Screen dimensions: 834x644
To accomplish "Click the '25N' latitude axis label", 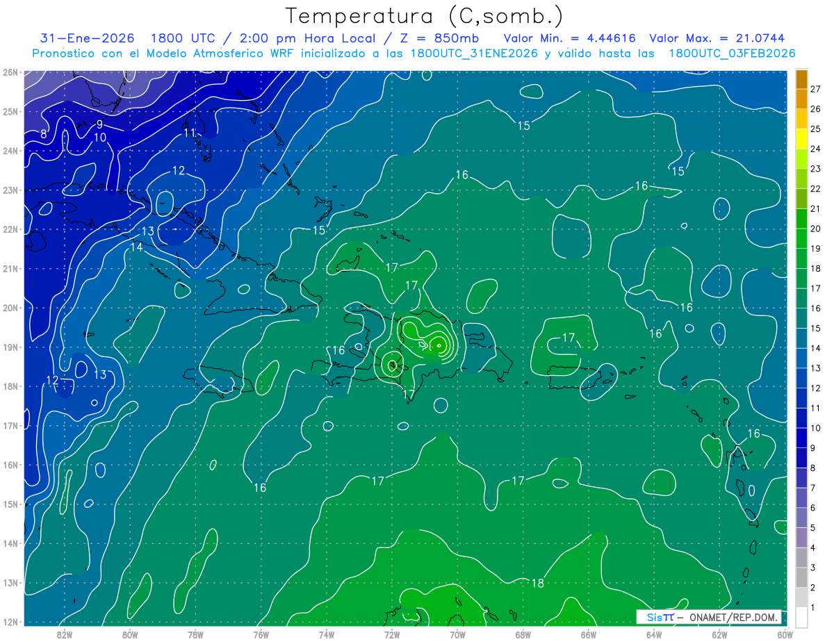I will 10,111.
